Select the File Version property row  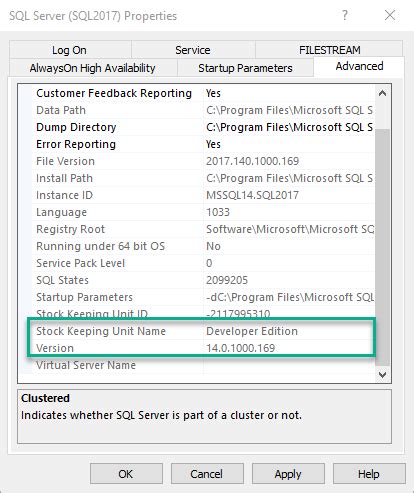[203, 161]
